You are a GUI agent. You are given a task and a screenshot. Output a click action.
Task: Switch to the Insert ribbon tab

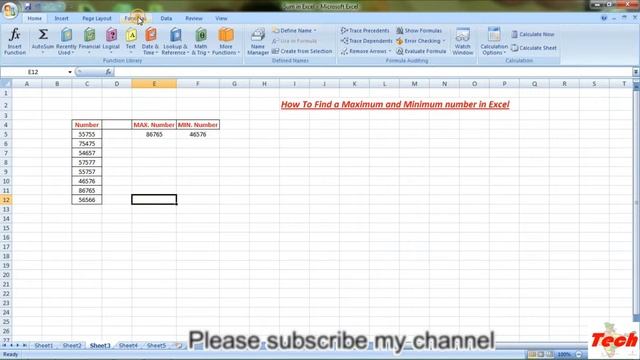62,18
